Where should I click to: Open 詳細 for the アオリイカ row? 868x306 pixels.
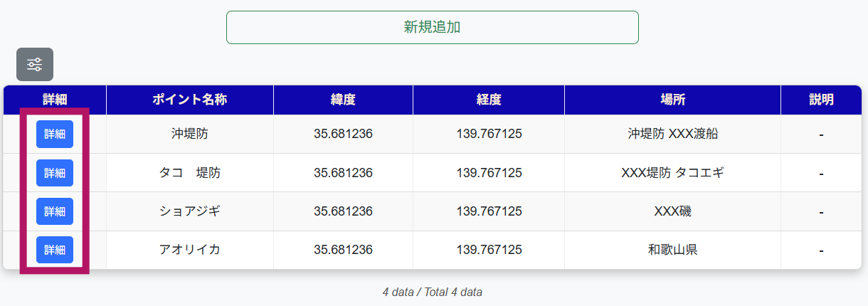[x=55, y=250]
